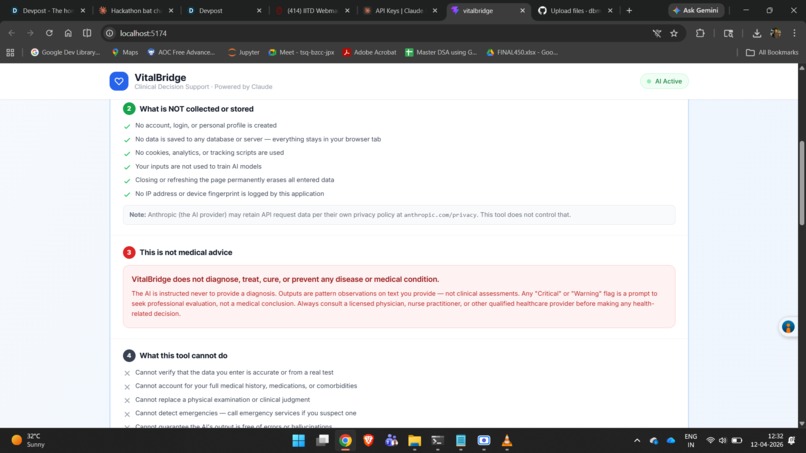Image resolution: width=806 pixels, height=453 pixels.
Task: Open the taskbar volume control icon
Action: click(723, 441)
